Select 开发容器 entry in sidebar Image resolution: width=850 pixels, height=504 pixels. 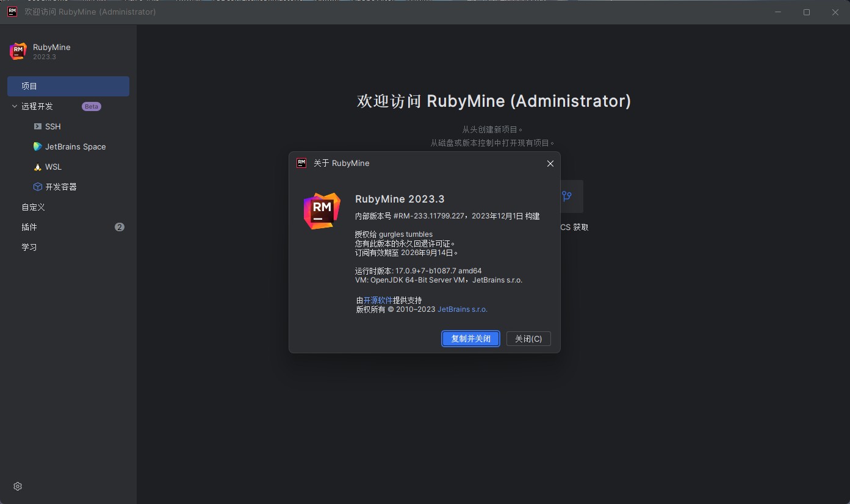(68, 187)
